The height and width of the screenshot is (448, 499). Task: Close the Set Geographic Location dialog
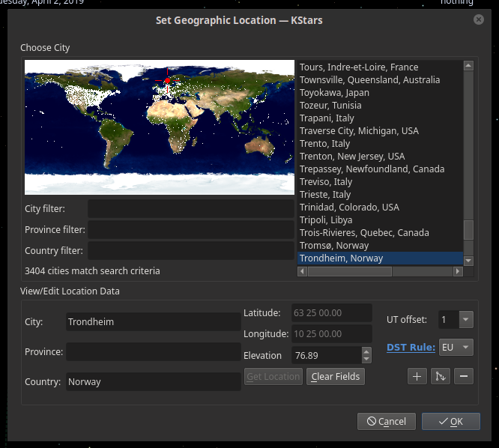479,20
